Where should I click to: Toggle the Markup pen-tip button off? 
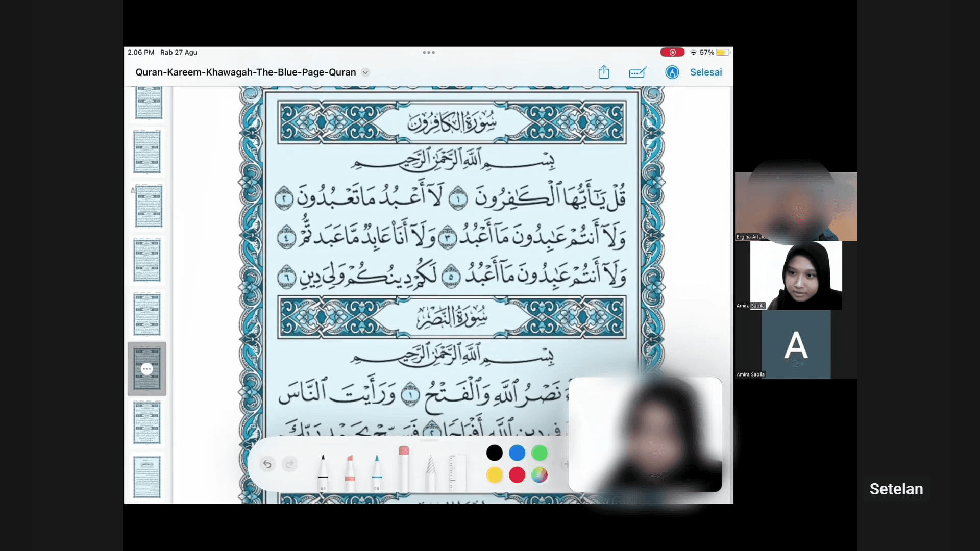click(x=672, y=72)
